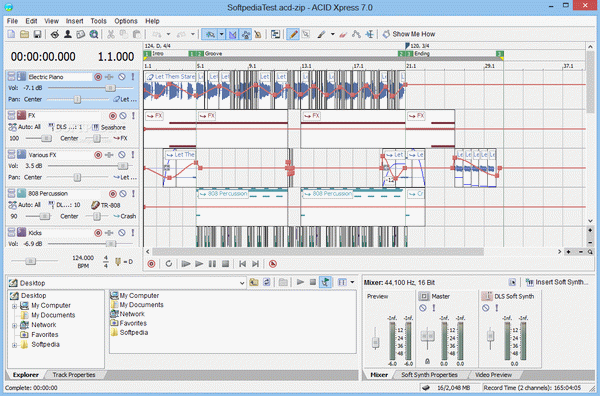Select the Paint brush tool
This screenshot has height=396, width=600.
321,34
